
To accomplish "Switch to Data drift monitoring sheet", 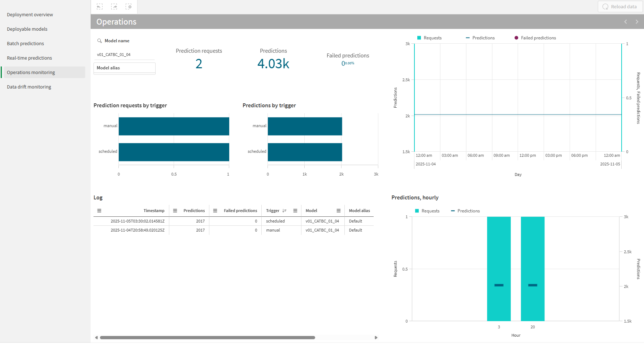I will coord(29,87).
